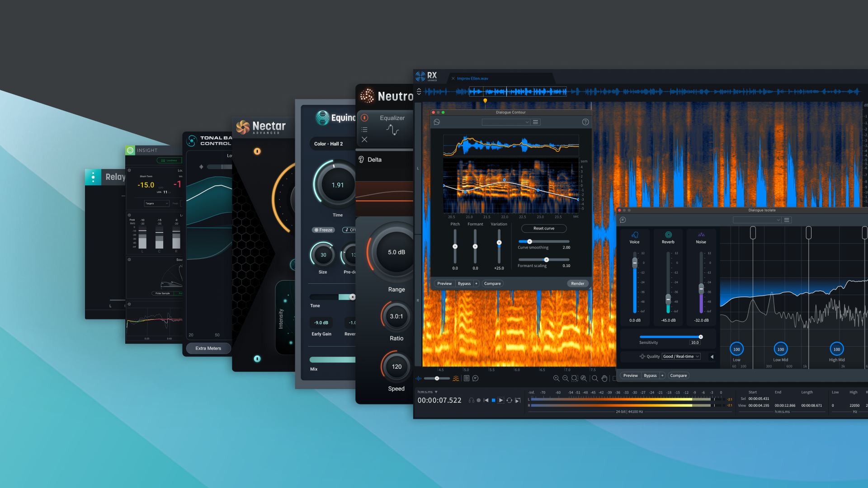Stop playback with blue stop button
Screen dimensions: 868x488
[493, 400]
